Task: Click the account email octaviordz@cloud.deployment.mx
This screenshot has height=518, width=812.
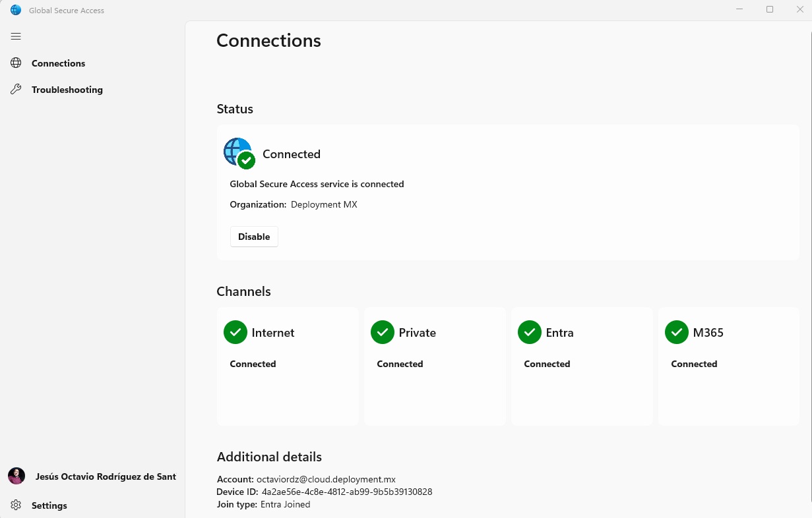Action: [326, 479]
